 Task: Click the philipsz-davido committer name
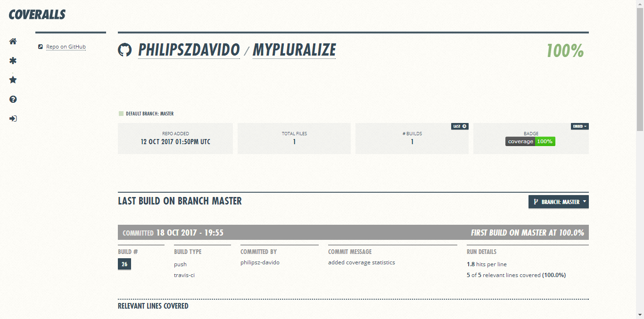coord(260,262)
